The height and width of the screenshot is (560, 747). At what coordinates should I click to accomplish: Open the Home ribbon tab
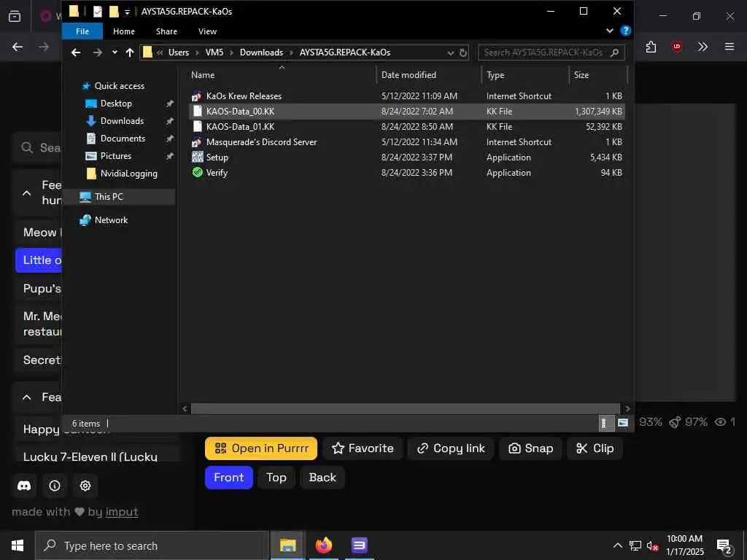(x=124, y=31)
